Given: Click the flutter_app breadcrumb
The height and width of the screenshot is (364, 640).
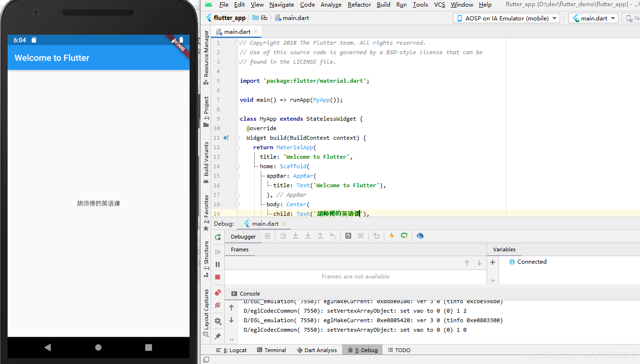Looking at the screenshot, I should [226, 18].
